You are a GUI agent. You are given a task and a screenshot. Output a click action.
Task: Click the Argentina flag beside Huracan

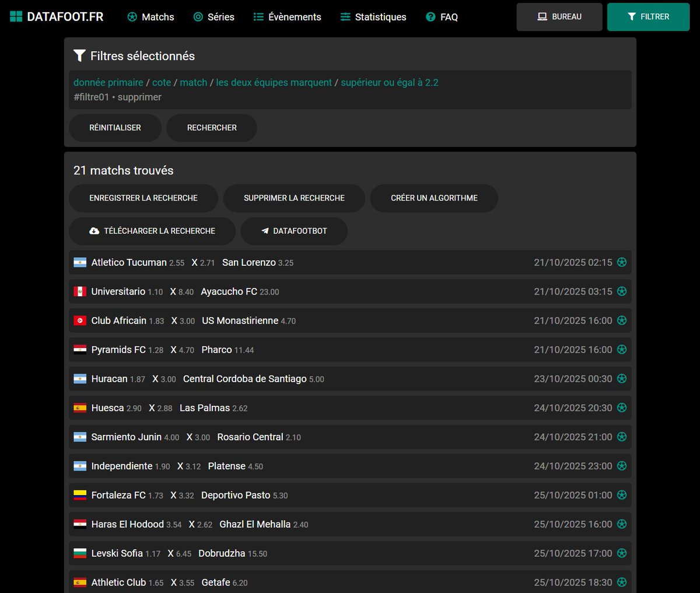(80, 379)
